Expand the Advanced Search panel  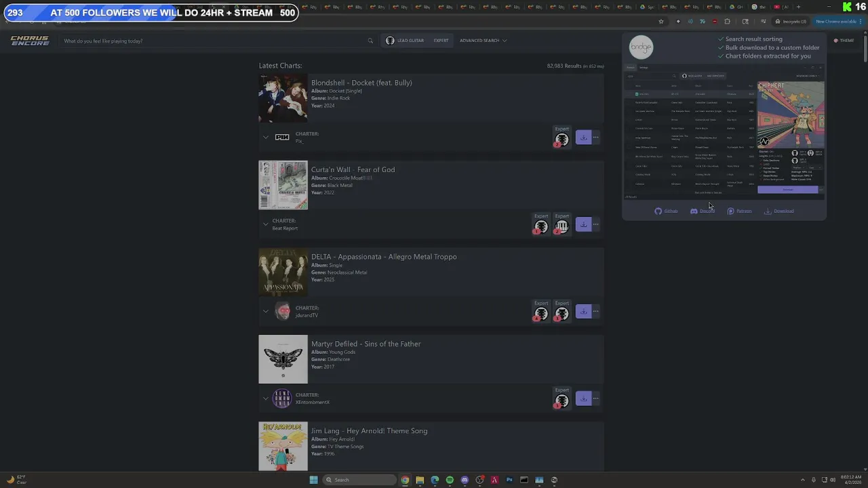[483, 41]
